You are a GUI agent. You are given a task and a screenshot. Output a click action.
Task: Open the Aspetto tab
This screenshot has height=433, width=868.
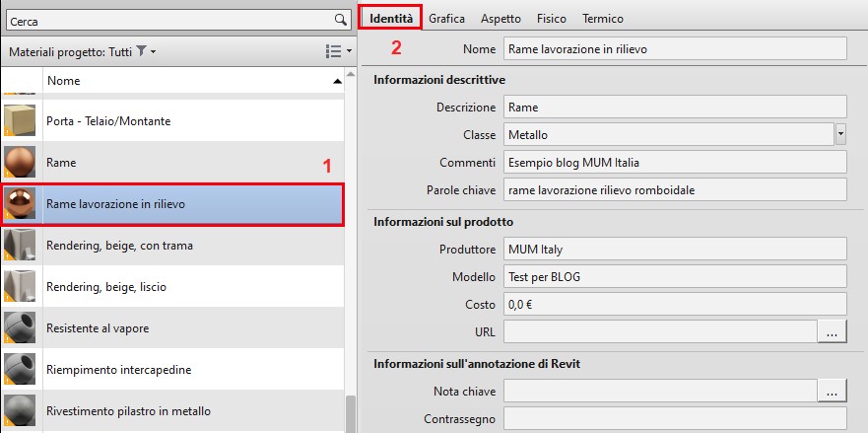click(501, 18)
